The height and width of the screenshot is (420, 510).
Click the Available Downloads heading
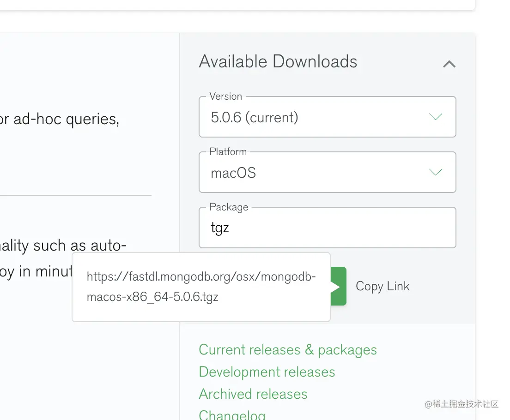pyautogui.click(x=278, y=62)
